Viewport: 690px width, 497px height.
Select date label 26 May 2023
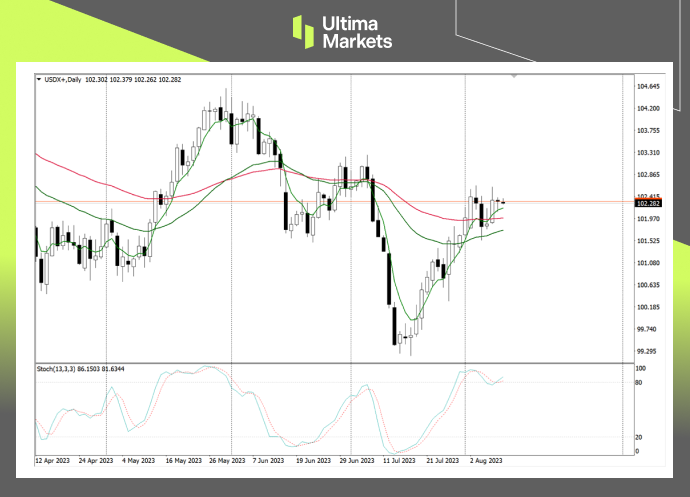(227, 460)
